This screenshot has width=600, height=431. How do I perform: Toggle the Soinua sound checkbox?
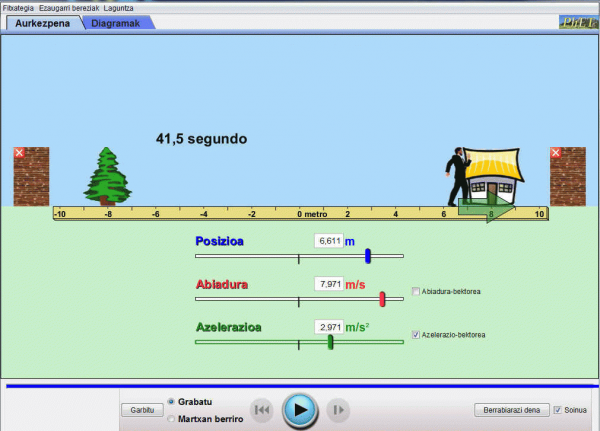pyautogui.click(x=557, y=409)
